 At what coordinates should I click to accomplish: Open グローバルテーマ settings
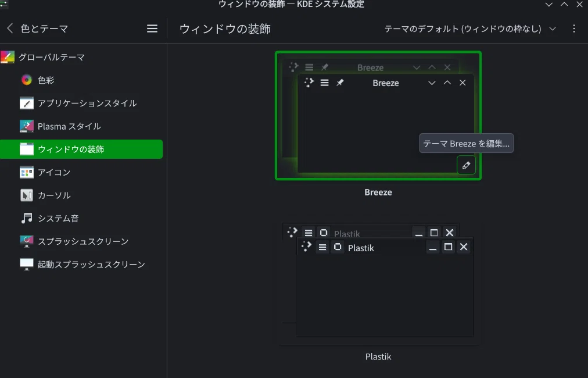pyautogui.click(x=81, y=57)
